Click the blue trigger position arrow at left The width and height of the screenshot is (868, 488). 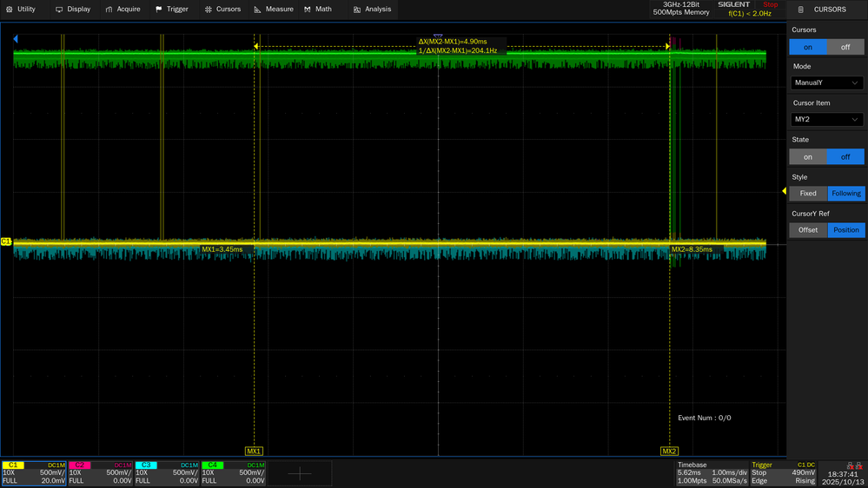pyautogui.click(x=16, y=39)
